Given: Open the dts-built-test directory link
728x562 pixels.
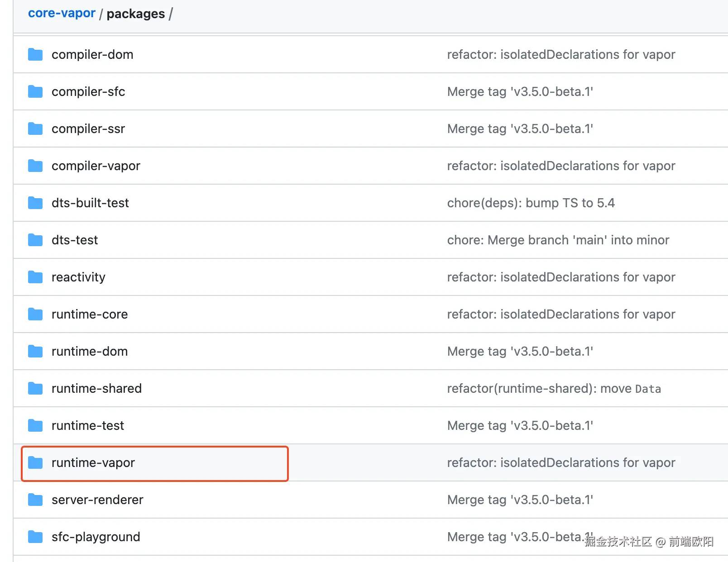Looking at the screenshot, I should pos(90,203).
